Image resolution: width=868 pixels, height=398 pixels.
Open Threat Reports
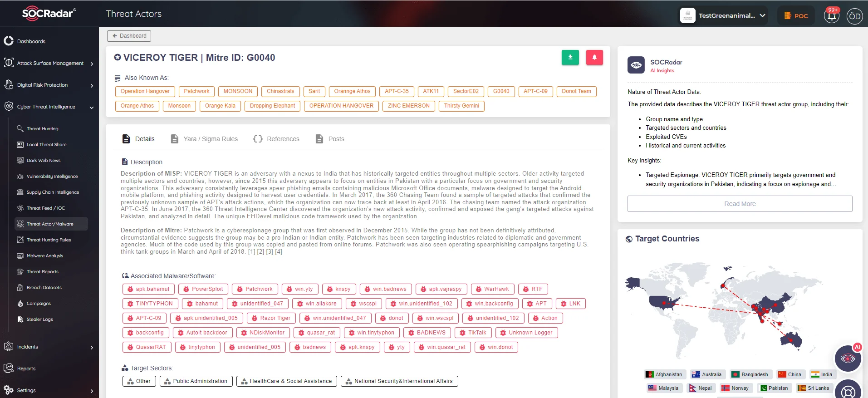click(42, 272)
